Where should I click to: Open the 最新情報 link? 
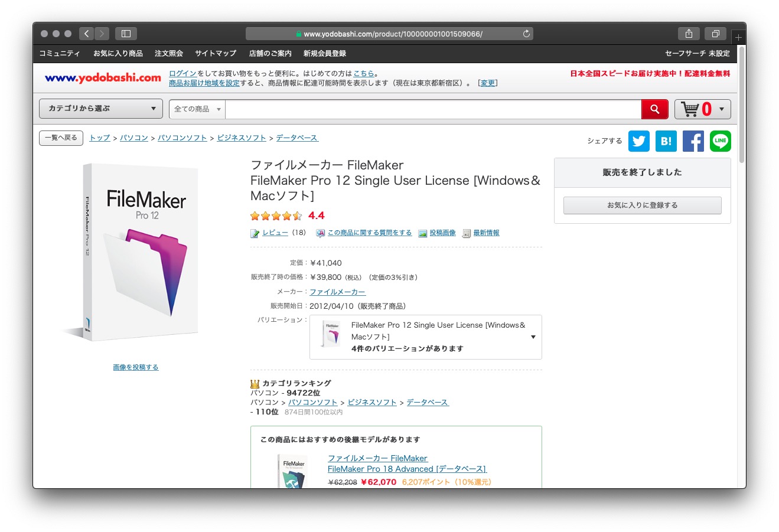tap(486, 233)
